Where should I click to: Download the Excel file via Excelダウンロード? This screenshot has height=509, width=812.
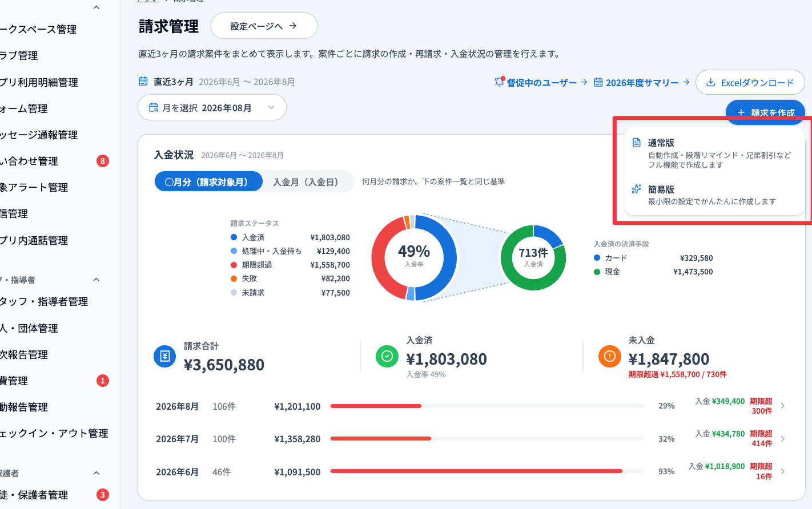click(x=750, y=83)
